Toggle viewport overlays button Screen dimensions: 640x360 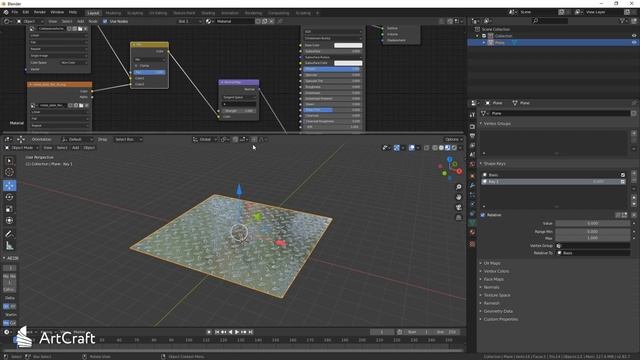(x=411, y=148)
